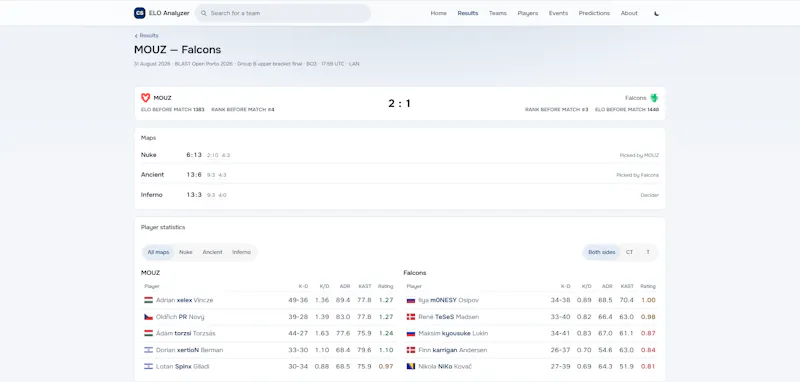Click the Nuke 6:13 score

(x=194, y=155)
